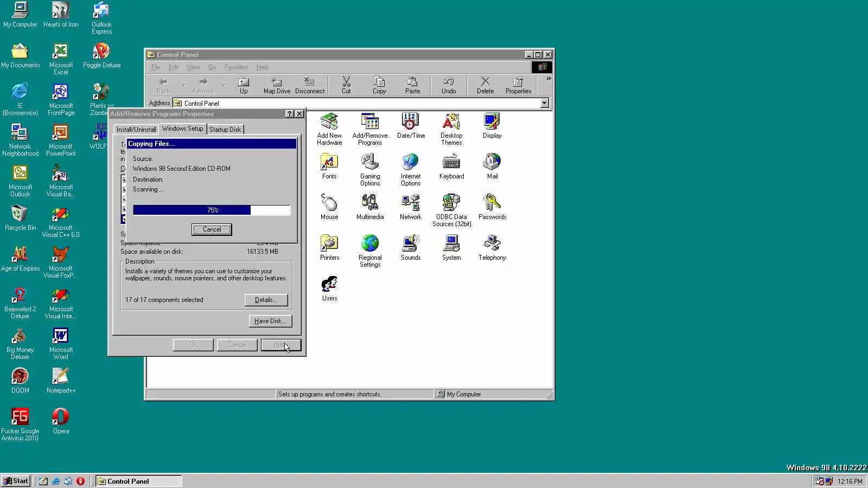Viewport: 868px width, 488px height.
Task: Open the Display settings icon
Action: pyautogui.click(x=492, y=126)
